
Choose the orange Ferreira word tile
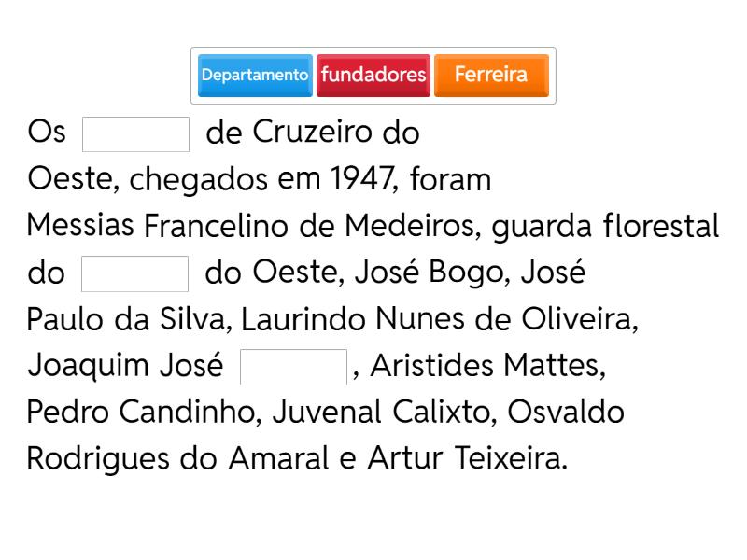click(491, 75)
